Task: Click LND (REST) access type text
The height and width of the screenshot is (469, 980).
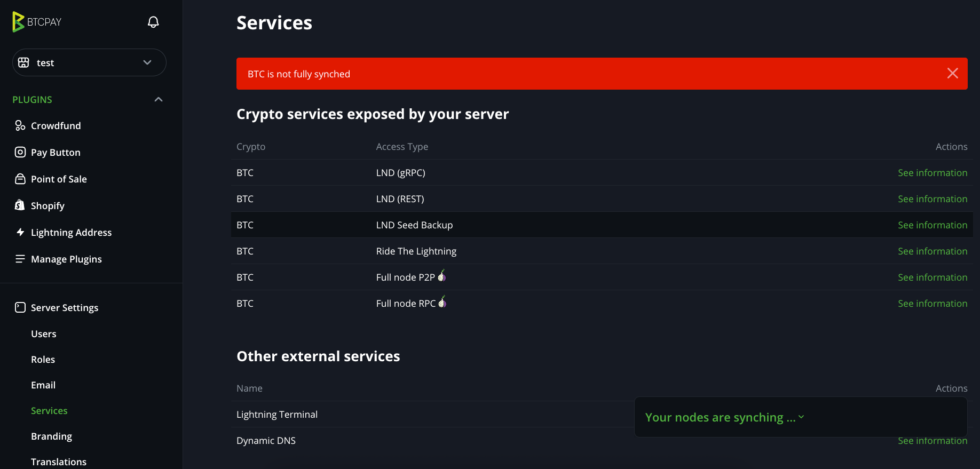Action: click(400, 198)
